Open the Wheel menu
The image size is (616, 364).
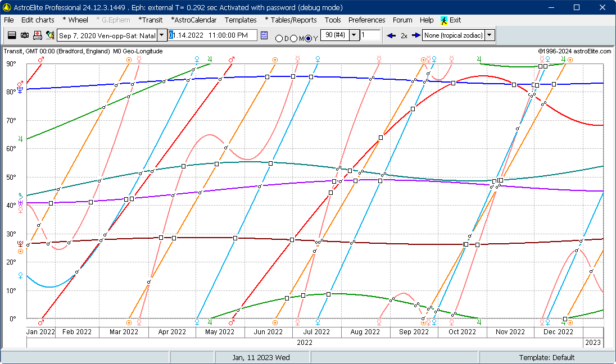pos(75,20)
